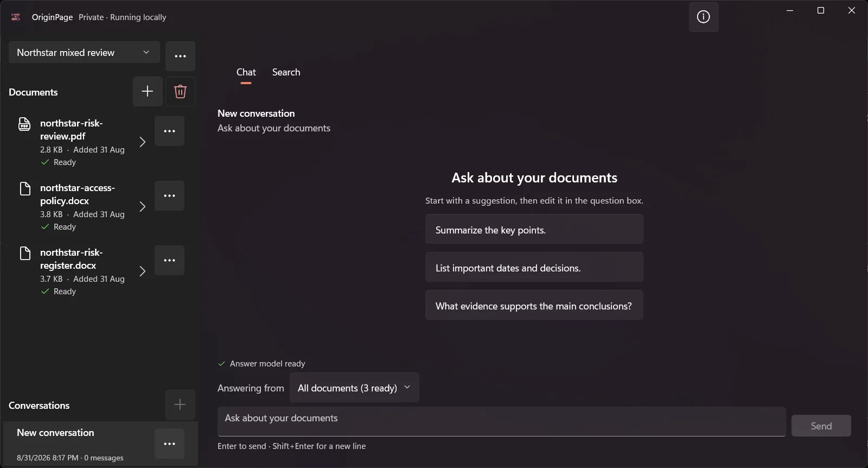Open more options for northstar-access-policy.docx
The height and width of the screenshot is (468, 868).
point(169,195)
